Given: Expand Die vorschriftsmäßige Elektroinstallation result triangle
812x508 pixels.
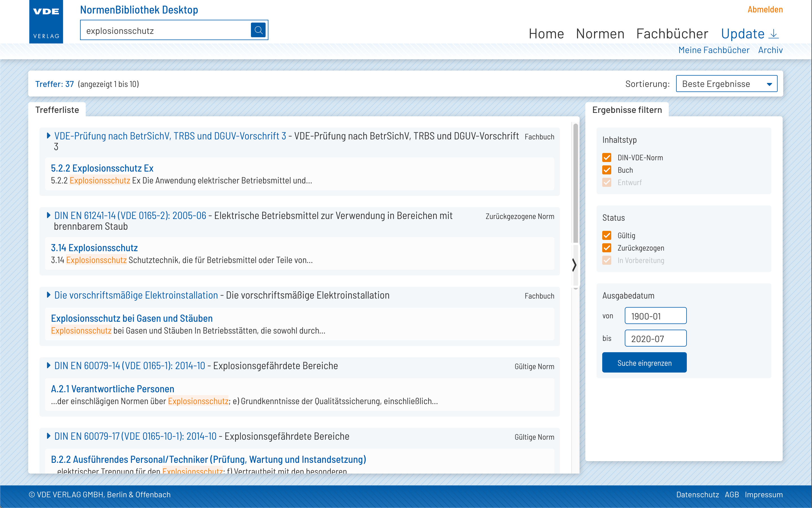Looking at the screenshot, I should 49,295.
